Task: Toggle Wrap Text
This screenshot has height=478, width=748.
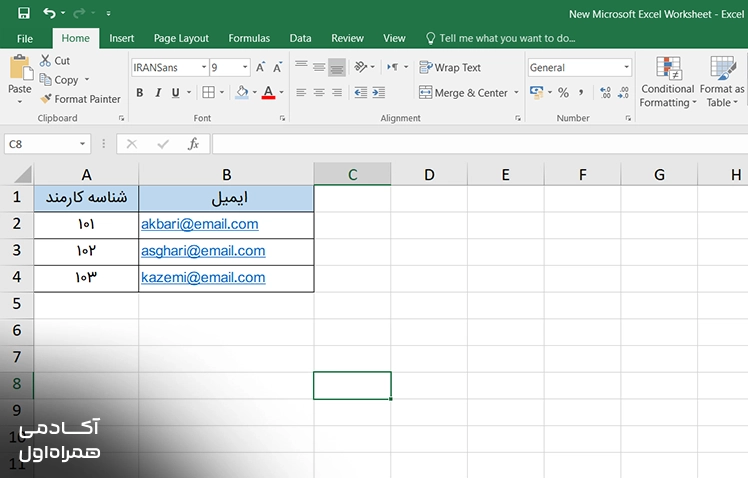Action: point(450,67)
